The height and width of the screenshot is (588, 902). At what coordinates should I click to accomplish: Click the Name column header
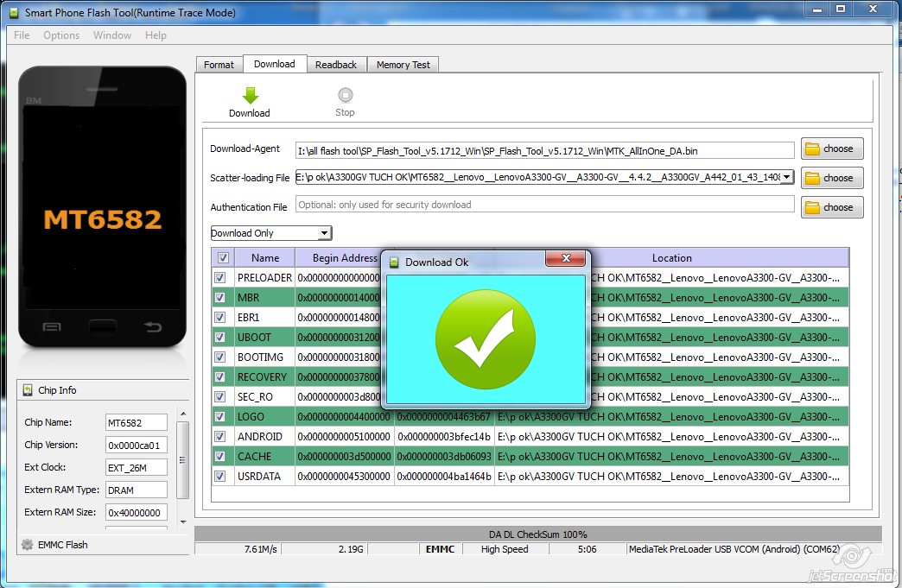pyautogui.click(x=265, y=258)
